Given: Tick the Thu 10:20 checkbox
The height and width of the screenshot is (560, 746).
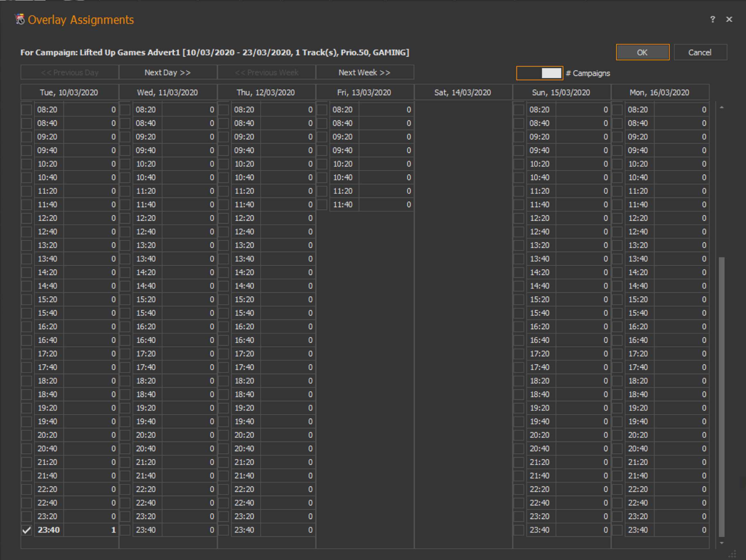Looking at the screenshot, I should pyautogui.click(x=224, y=164).
